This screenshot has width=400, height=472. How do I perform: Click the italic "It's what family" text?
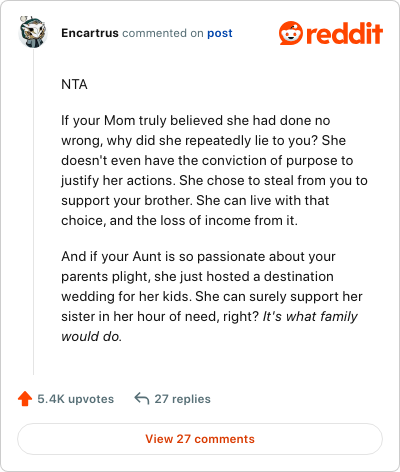[310, 316]
